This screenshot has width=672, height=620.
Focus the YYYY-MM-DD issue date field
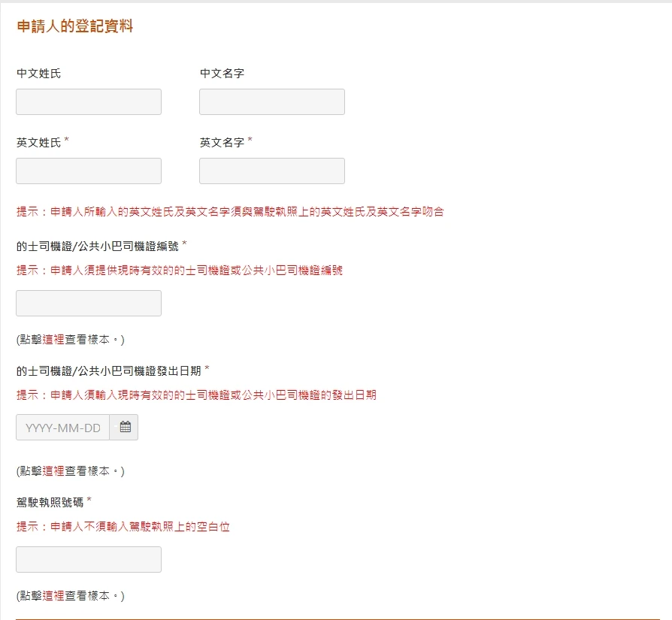pos(62,427)
